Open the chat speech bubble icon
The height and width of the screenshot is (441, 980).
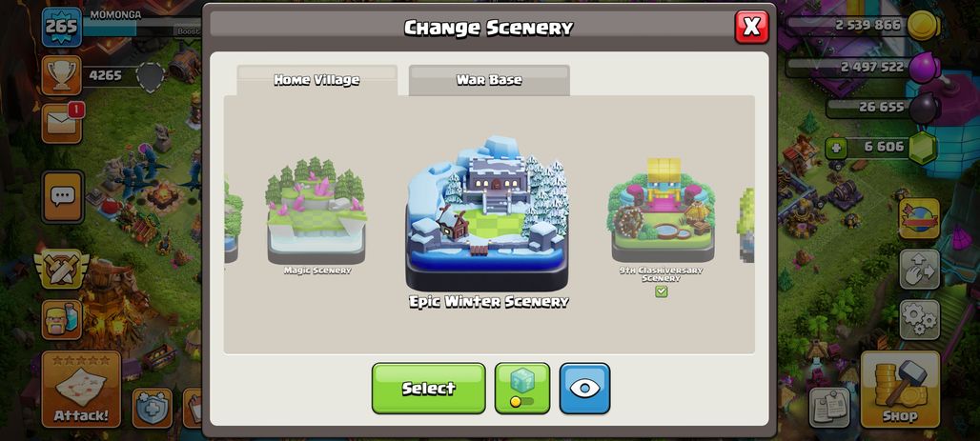click(x=63, y=197)
